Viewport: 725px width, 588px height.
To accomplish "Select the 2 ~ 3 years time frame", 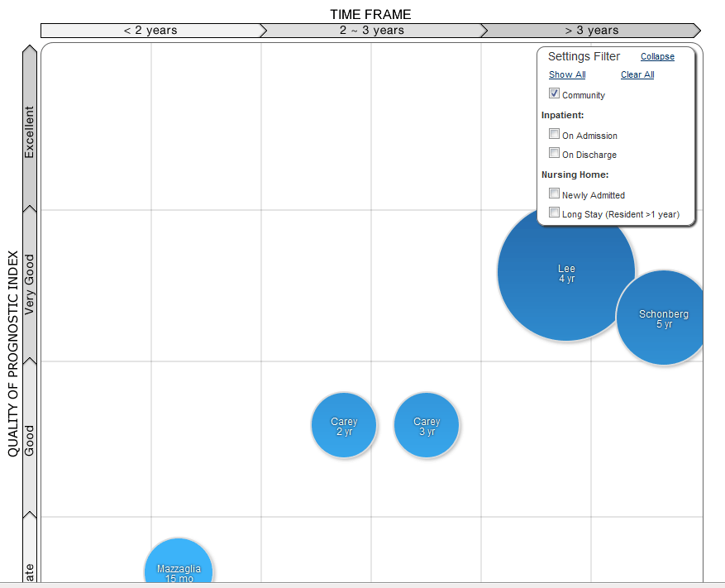I will point(371,31).
